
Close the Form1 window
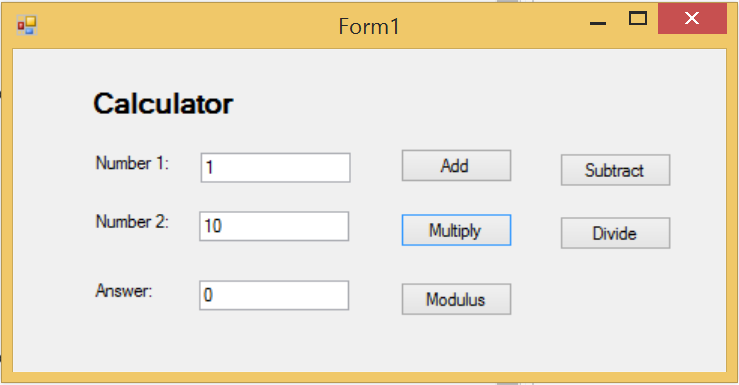click(692, 18)
